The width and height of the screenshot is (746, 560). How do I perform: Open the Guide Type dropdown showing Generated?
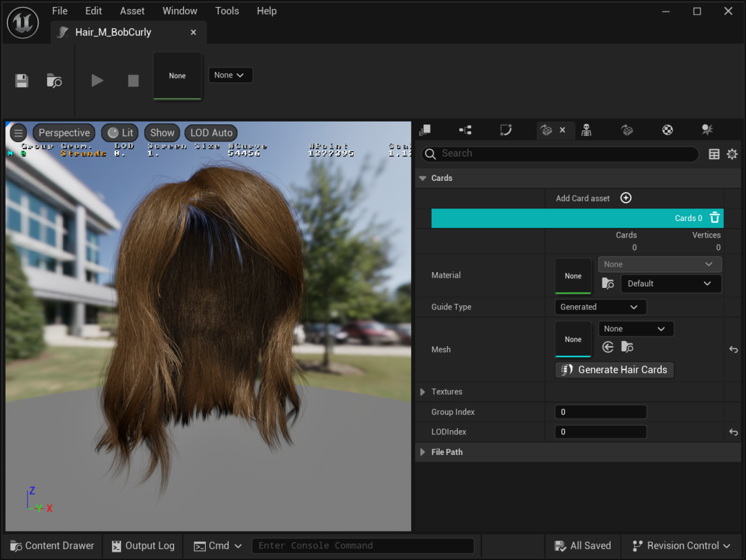coord(600,307)
